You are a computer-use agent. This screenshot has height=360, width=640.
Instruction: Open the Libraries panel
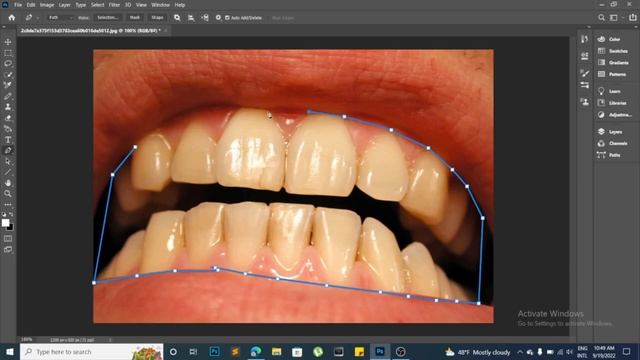pyautogui.click(x=612, y=103)
